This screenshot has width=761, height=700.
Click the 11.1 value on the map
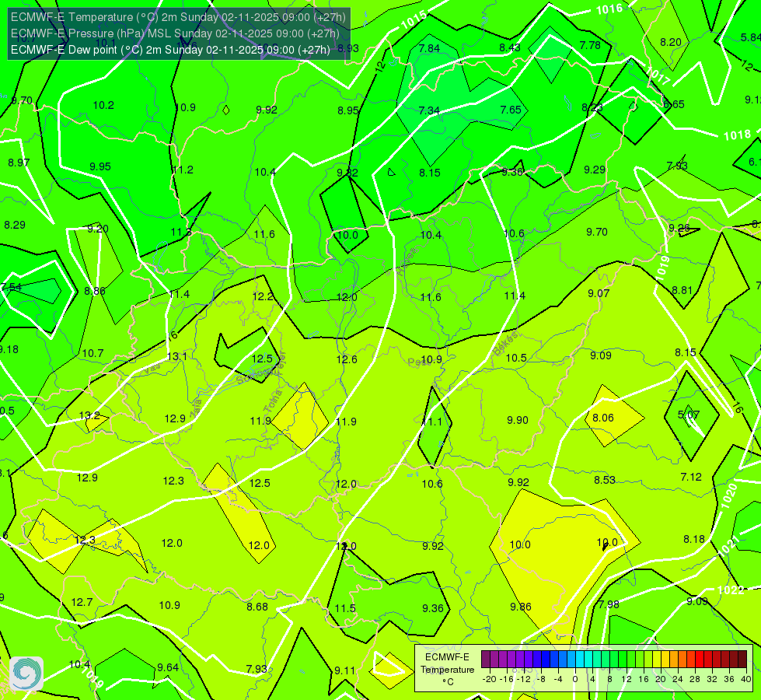click(431, 421)
